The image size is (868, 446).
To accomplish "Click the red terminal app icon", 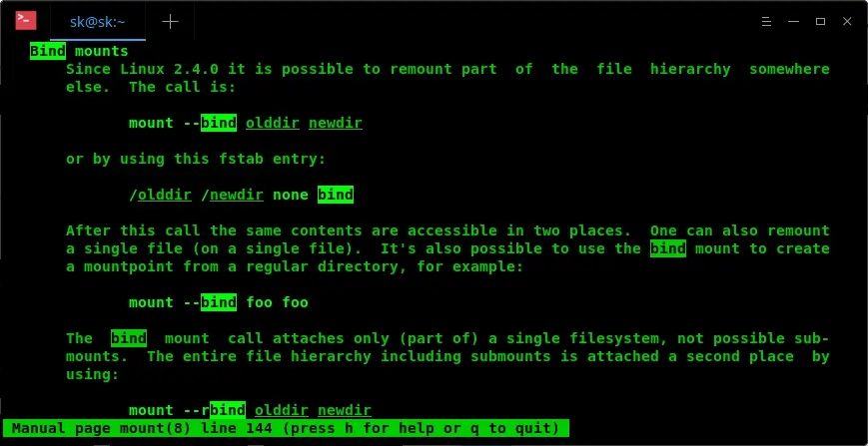I will pyautogui.click(x=26, y=21).
